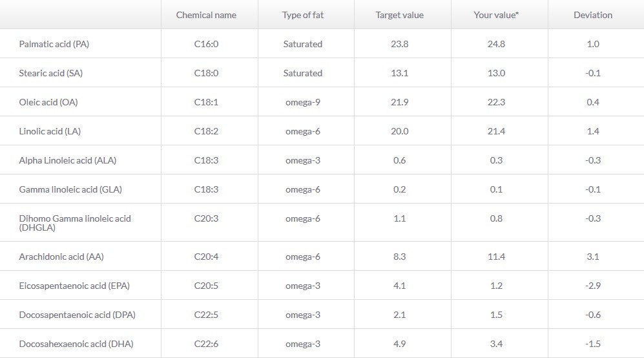Click the C20:4 chemical name cell
The height and width of the screenshot is (358, 644).
(x=206, y=257)
